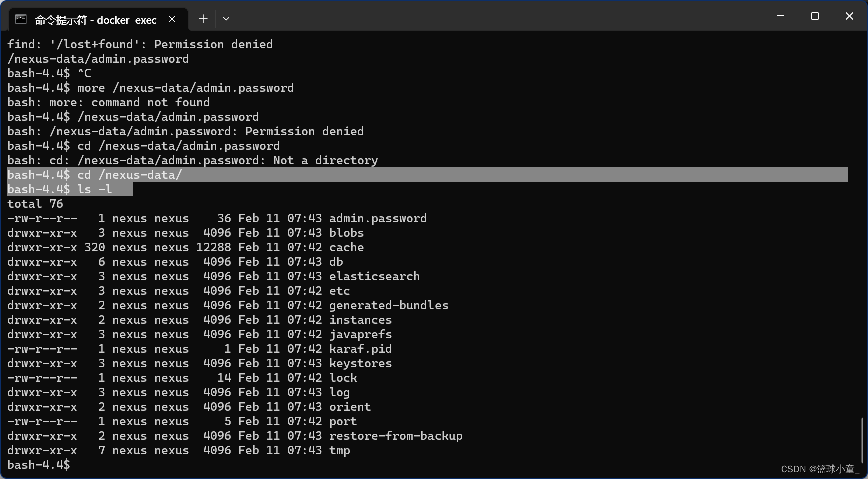This screenshot has width=868, height=479.
Task: Select the docker exec terminal tab
Action: (98, 19)
